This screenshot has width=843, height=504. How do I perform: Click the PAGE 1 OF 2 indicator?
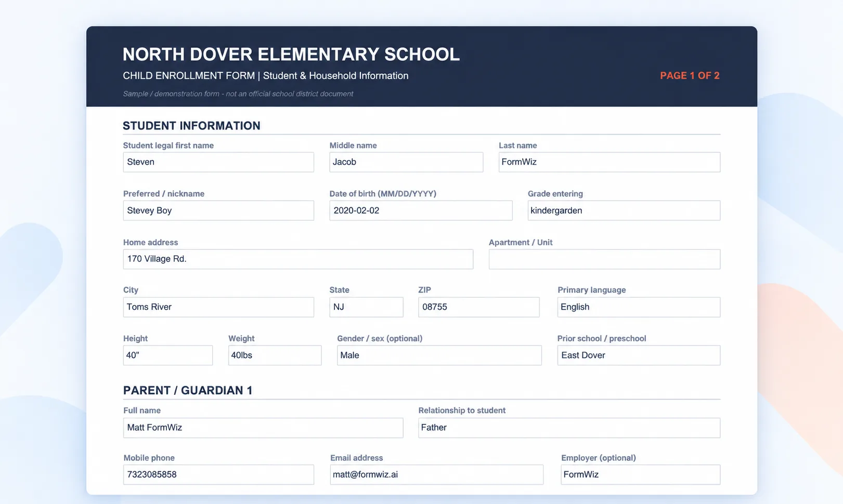[x=690, y=75]
